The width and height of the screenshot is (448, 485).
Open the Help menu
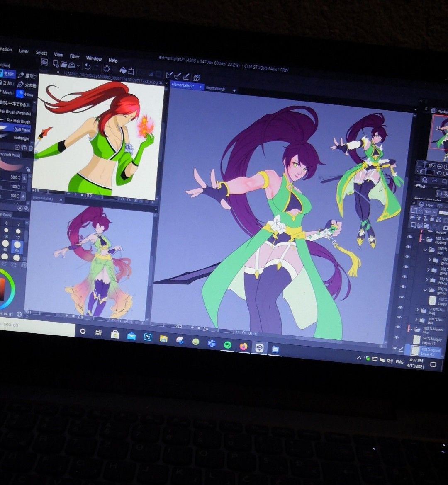point(113,61)
